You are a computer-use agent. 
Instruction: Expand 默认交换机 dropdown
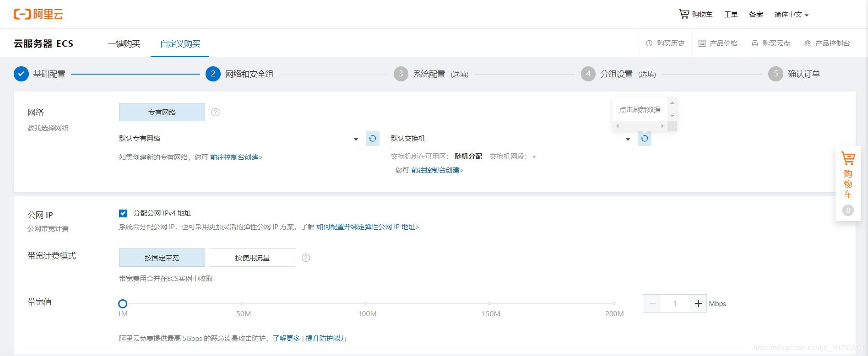point(511,139)
